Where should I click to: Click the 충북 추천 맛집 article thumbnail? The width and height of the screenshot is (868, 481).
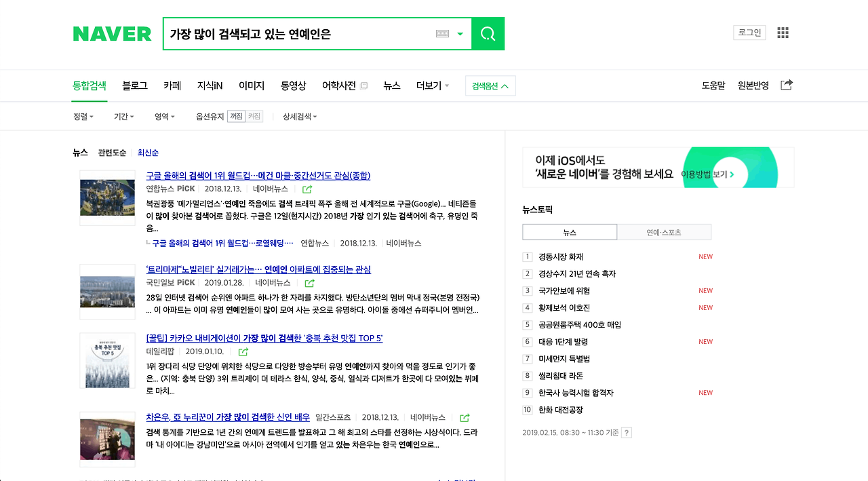[107, 360]
